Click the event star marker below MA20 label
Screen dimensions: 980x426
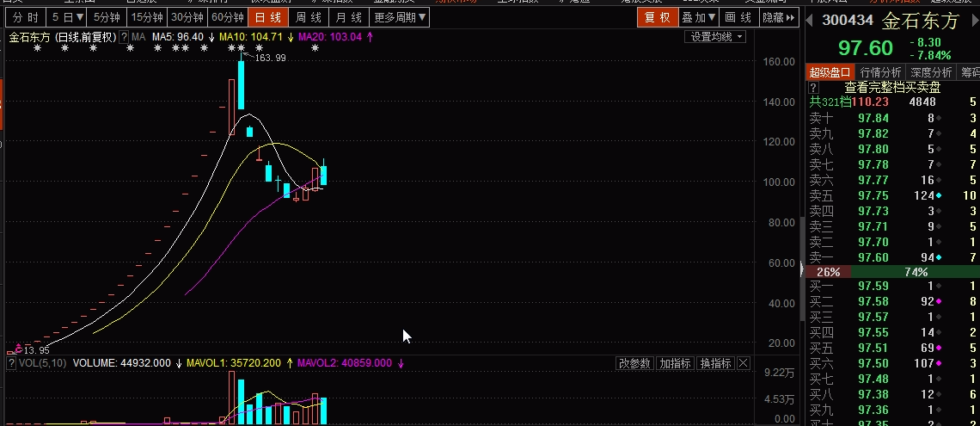click(315, 48)
